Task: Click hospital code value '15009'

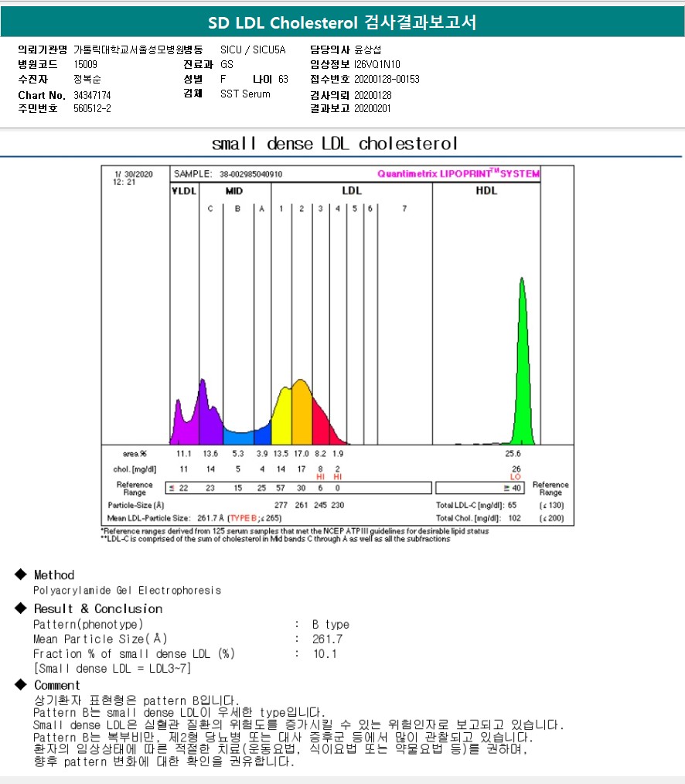Action: [x=86, y=64]
